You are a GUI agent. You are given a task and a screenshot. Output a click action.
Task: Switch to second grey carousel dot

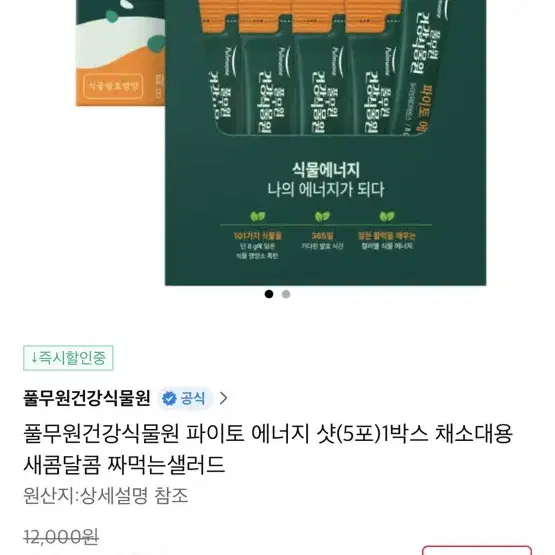[286, 294]
